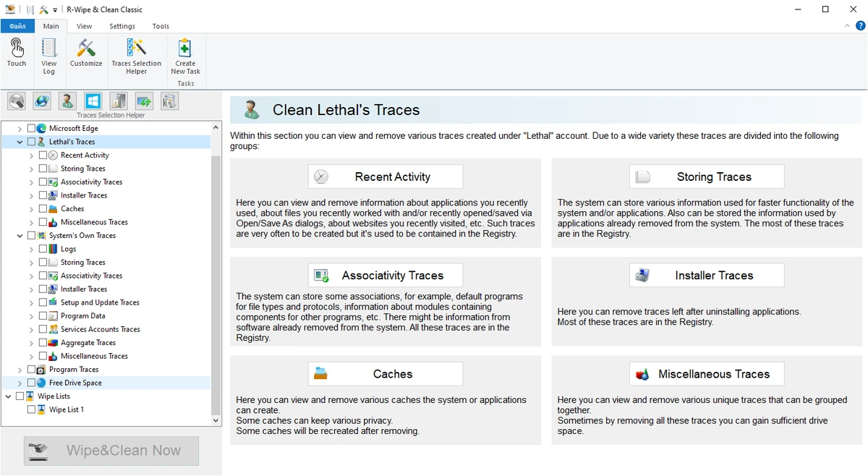Collapse the ribbon with the chevron

point(848,26)
